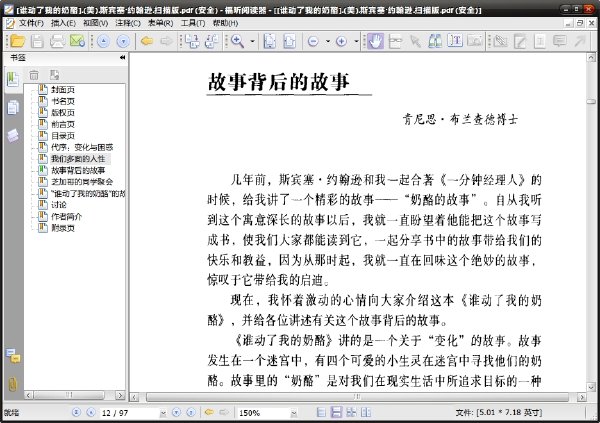The image size is (600, 423).
Task: Click the yellow Previous View arrow in the toolbar
Action: click(x=147, y=41)
